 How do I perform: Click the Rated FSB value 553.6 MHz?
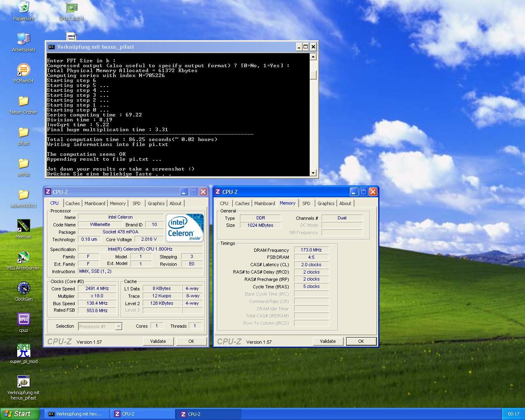click(97, 310)
